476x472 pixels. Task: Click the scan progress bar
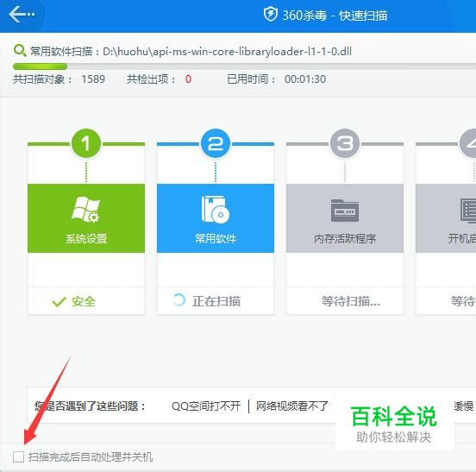coord(244,66)
